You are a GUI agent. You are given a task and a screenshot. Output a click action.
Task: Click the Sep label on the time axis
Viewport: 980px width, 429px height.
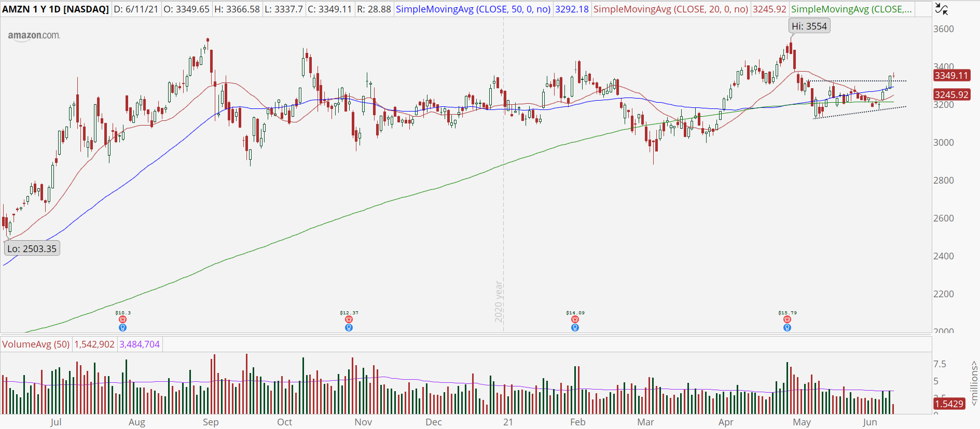[211, 422]
